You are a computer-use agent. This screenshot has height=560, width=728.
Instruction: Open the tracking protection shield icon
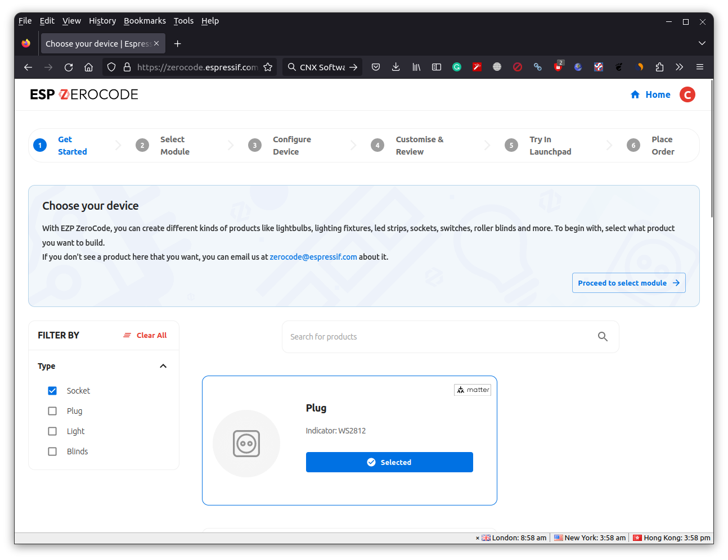(x=111, y=67)
